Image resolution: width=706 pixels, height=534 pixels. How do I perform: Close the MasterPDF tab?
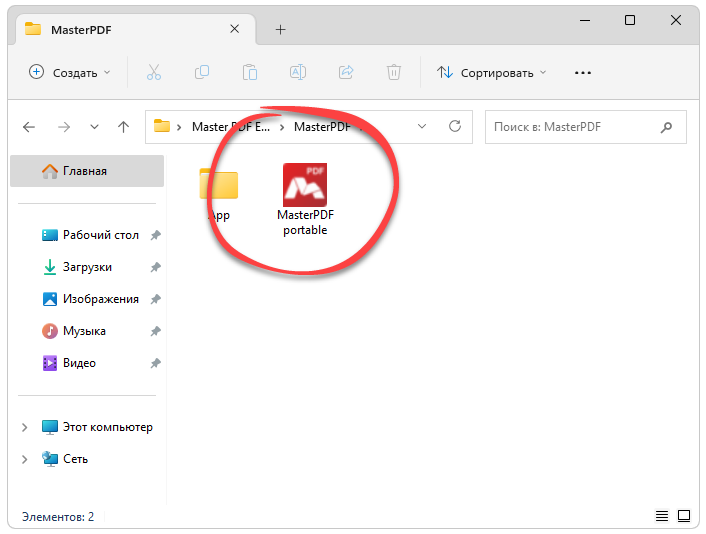235,29
